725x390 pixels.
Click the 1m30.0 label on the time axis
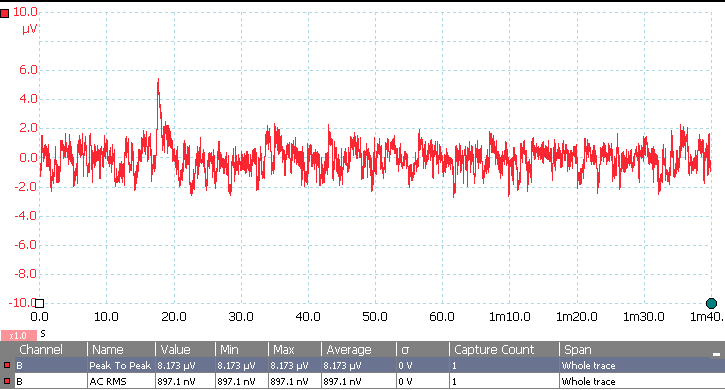click(x=644, y=317)
